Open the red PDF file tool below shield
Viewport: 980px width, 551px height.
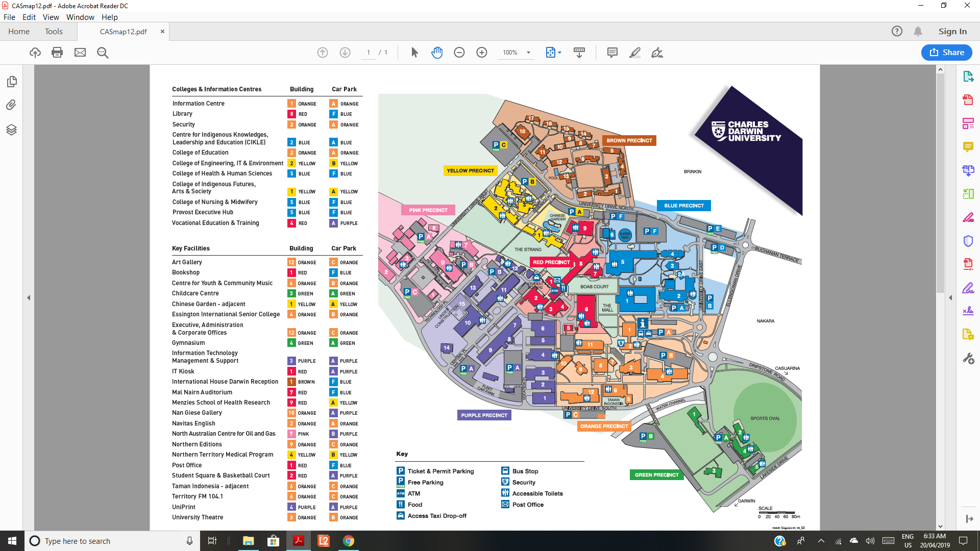coord(968,264)
